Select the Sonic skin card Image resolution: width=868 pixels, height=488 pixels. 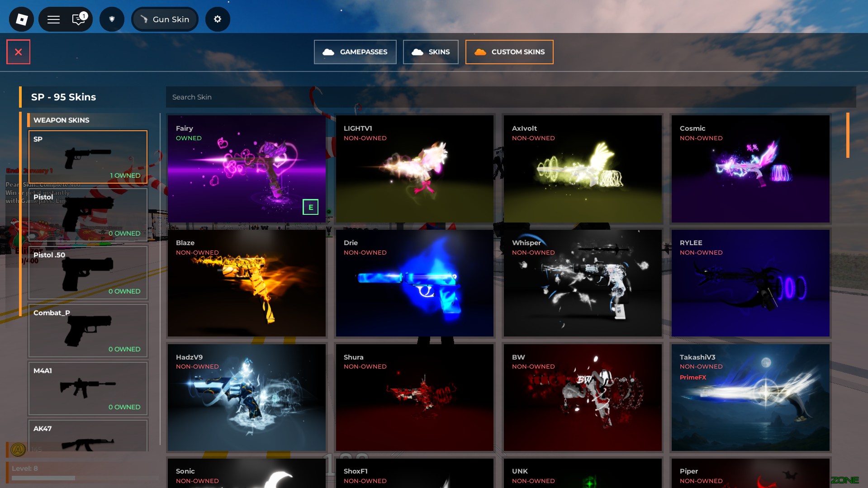(247, 473)
